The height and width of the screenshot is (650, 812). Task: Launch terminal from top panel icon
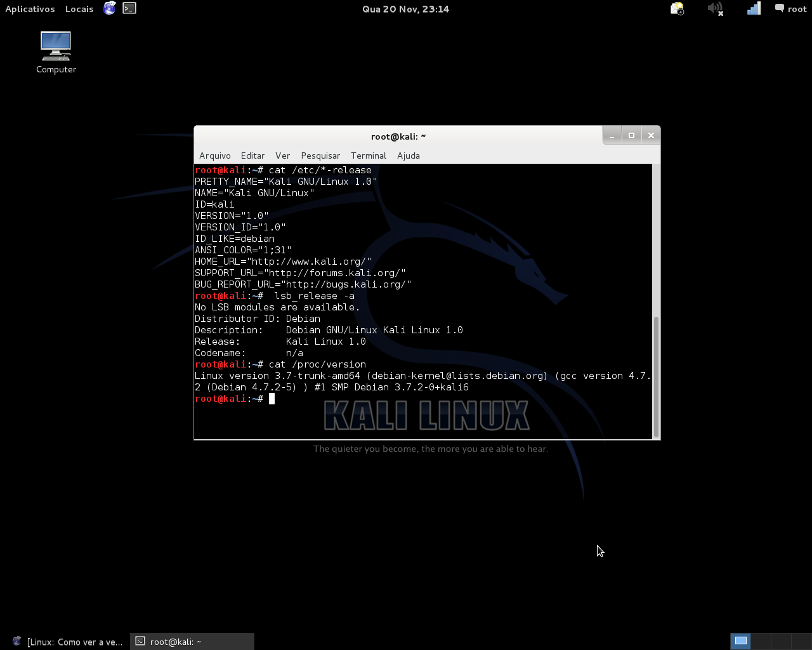point(129,8)
